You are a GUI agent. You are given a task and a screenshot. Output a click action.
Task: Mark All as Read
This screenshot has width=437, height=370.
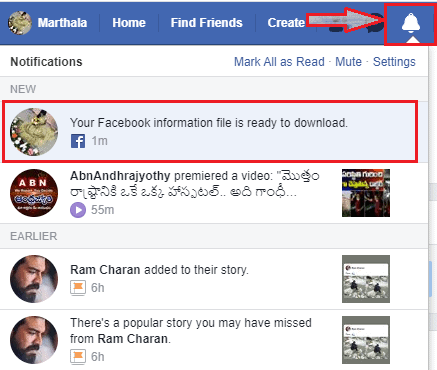[279, 62]
